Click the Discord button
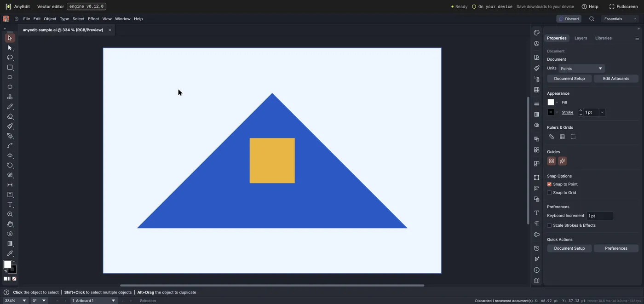This screenshot has height=304, width=644. click(x=569, y=19)
